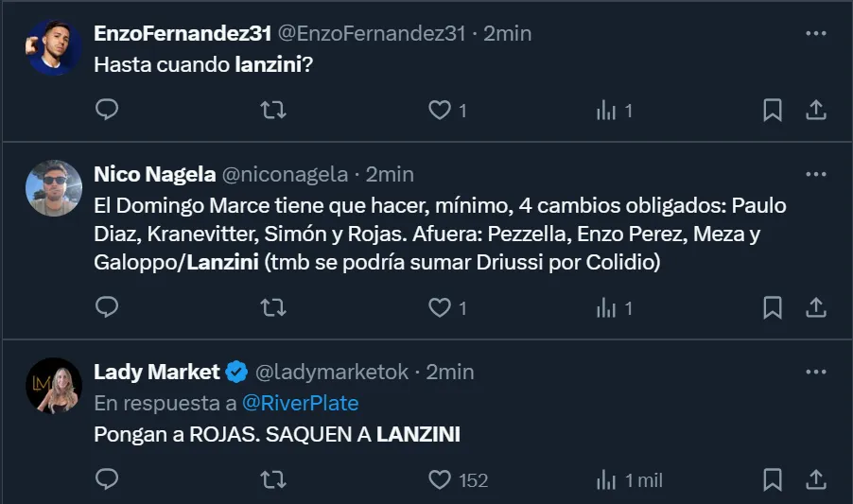Open more options on Lady Market's tweet

click(815, 372)
